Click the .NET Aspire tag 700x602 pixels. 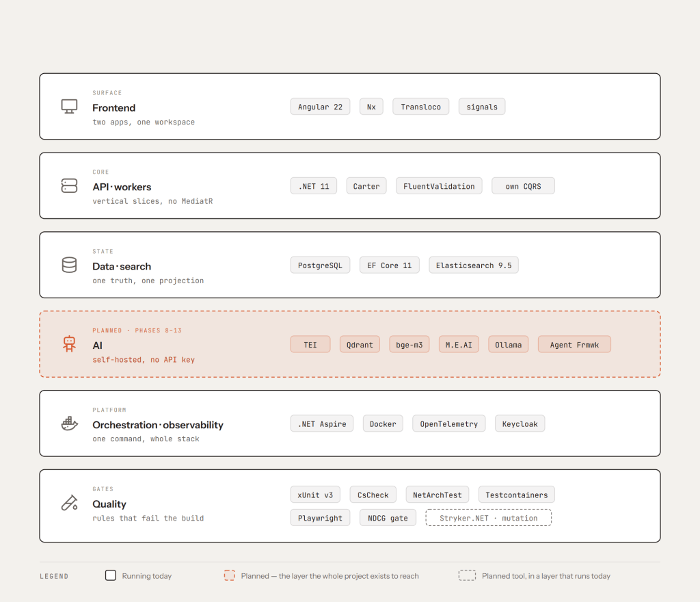pyautogui.click(x=322, y=424)
